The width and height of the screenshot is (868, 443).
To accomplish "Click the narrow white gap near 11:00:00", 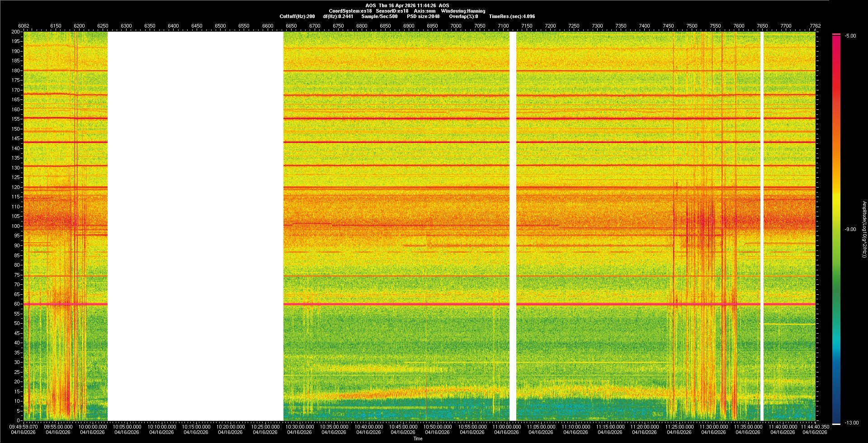I will (x=513, y=226).
